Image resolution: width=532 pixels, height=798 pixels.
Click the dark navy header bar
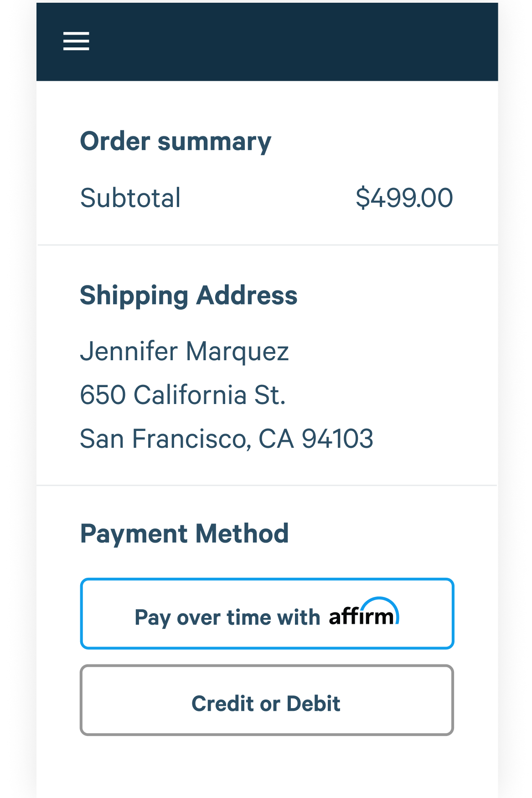(267, 42)
